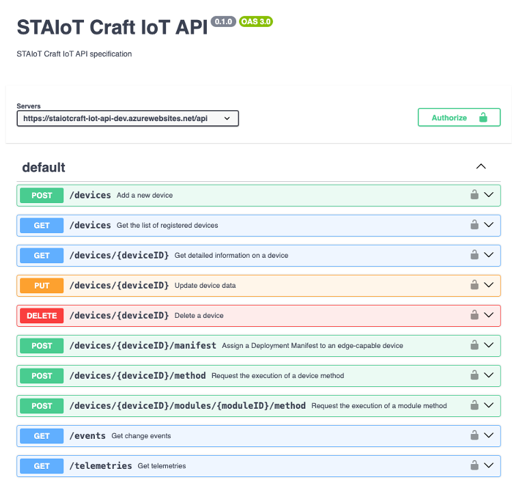Expand POST /devices Add a new device
The height and width of the screenshot is (483, 525).
point(489,194)
